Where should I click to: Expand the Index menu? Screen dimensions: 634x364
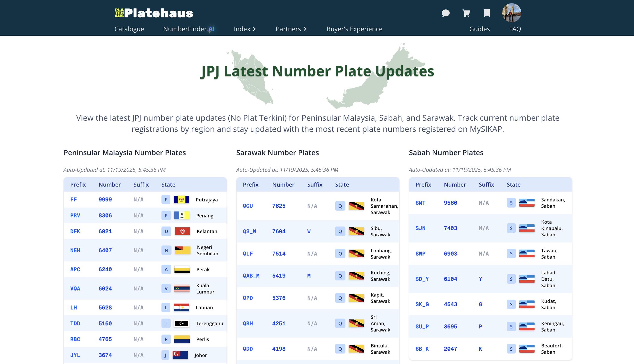click(244, 29)
